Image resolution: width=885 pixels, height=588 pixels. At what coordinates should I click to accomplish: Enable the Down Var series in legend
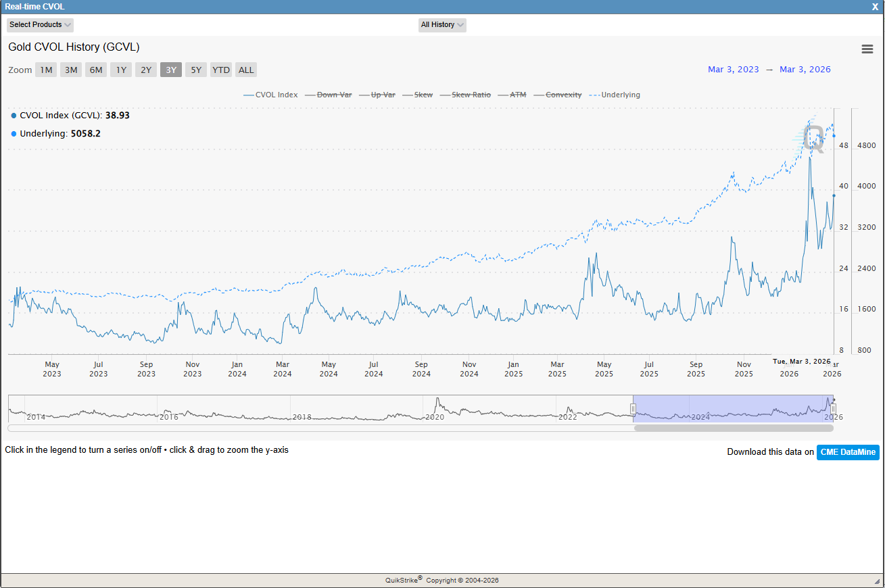coord(328,95)
